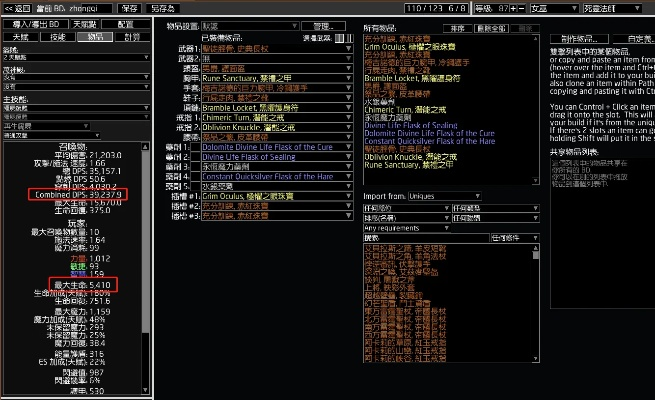This screenshot has height=400, width=655.
Task: Open the 2 天賦點 bandit dropdown
Action: tap(76, 57)
